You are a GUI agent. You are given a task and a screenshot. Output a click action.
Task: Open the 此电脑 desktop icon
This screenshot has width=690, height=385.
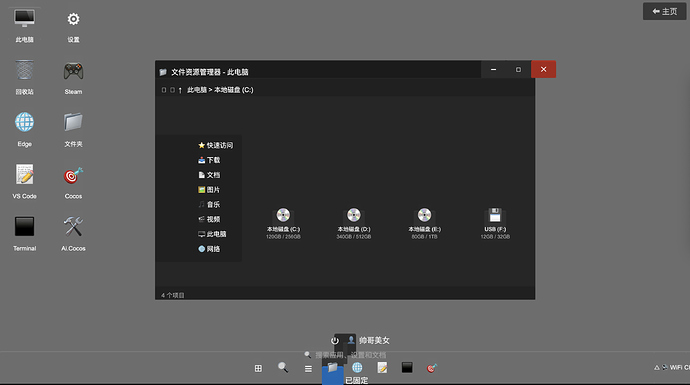coord(24,26)
